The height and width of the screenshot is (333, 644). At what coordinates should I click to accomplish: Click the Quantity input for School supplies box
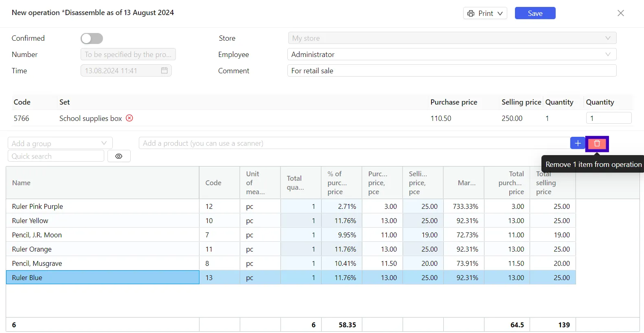point(609,118)
